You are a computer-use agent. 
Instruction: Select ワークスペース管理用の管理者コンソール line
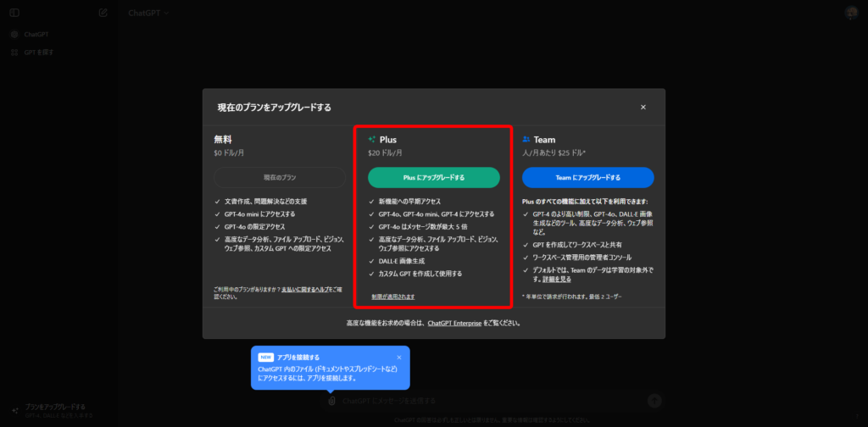pyautogui.click(x=581, y=258)
